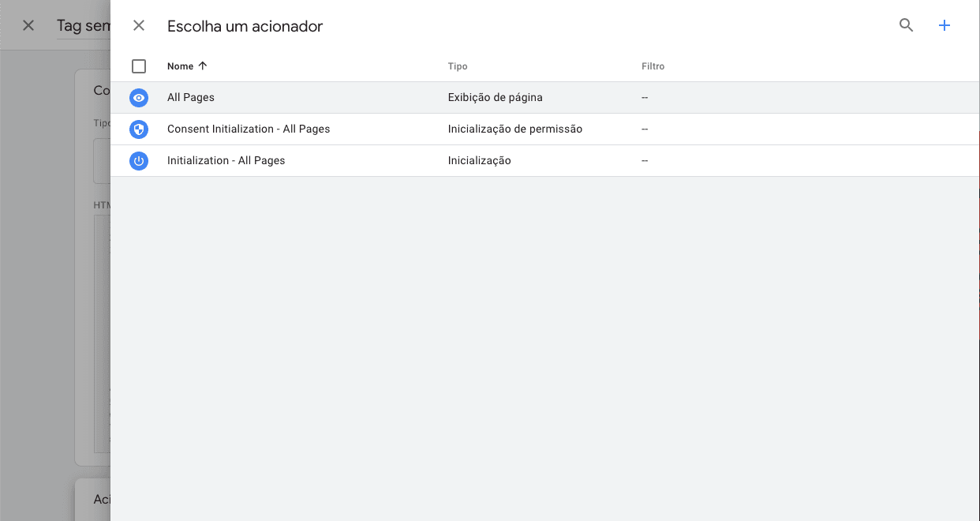Click the power icon for Initialization
Image resolution: width=980 pixels, height=521 pixels.
(139, 161)
